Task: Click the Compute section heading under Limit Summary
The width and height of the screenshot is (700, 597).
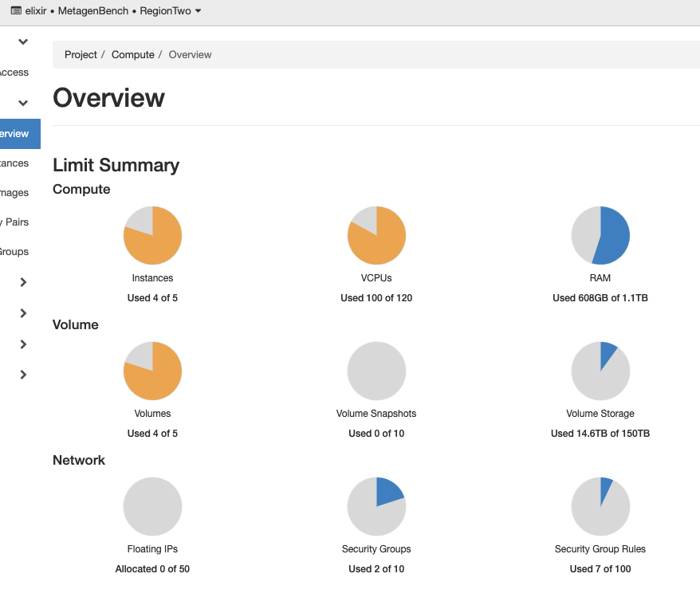Action: [81, 189]
